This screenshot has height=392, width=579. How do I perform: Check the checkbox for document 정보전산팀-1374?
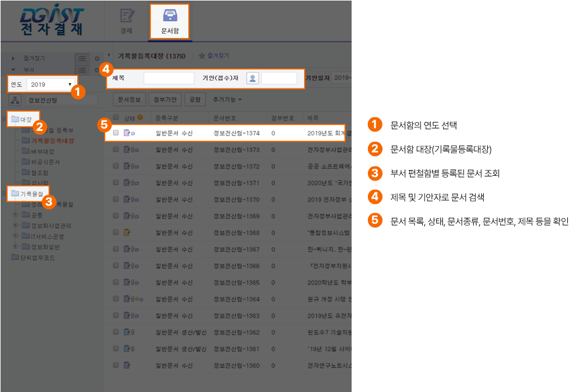pyautogui.click(x=115, y=133)
